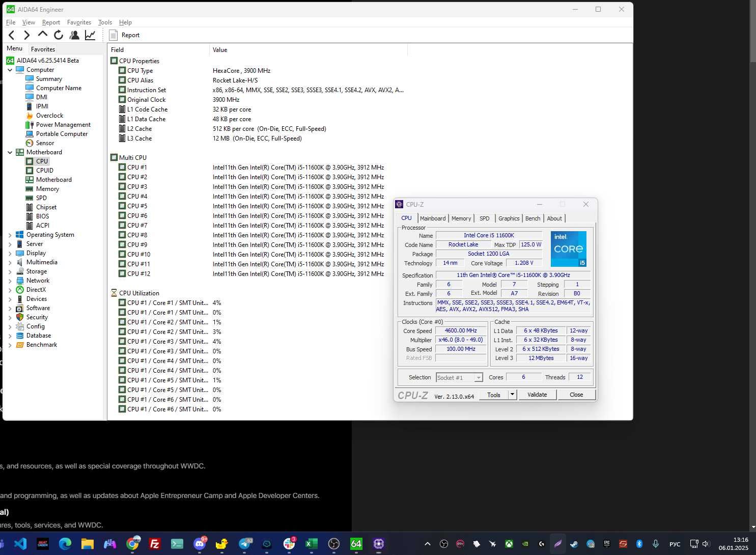Click the AIDA64 Back navigation arrow
The height and width of the screenshot is (555, 756).
[x=11, y=35]
